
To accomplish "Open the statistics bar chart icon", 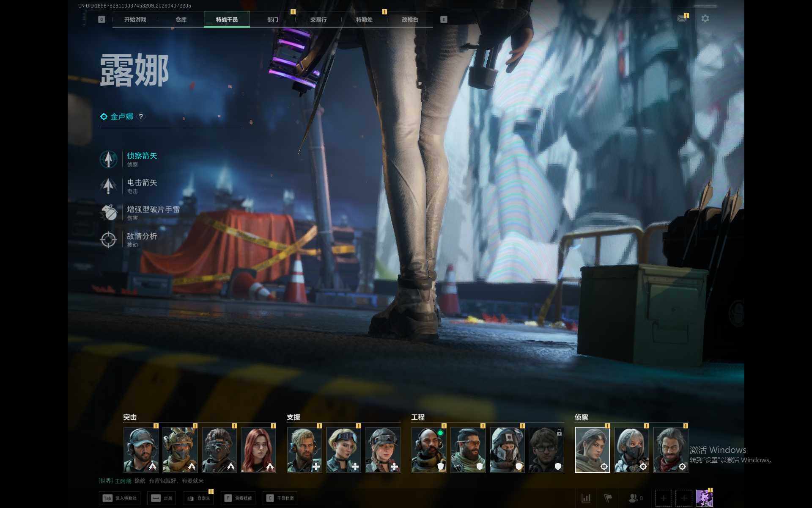I will pos(586,498).
